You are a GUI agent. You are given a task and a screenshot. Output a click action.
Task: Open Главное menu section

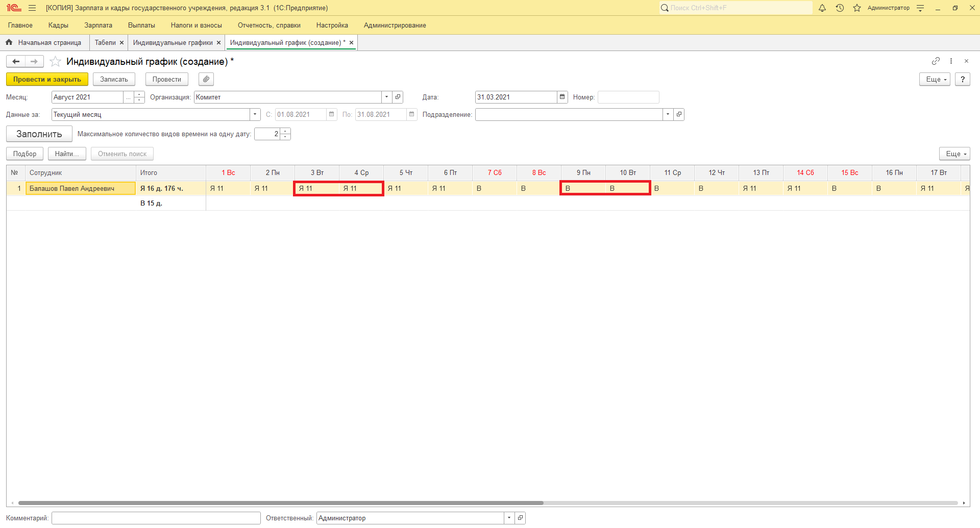pyautogui.click(x=20, y=25)
